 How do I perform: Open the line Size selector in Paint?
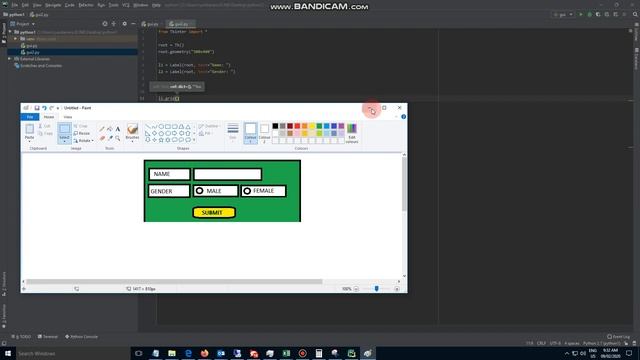point(233,132)
